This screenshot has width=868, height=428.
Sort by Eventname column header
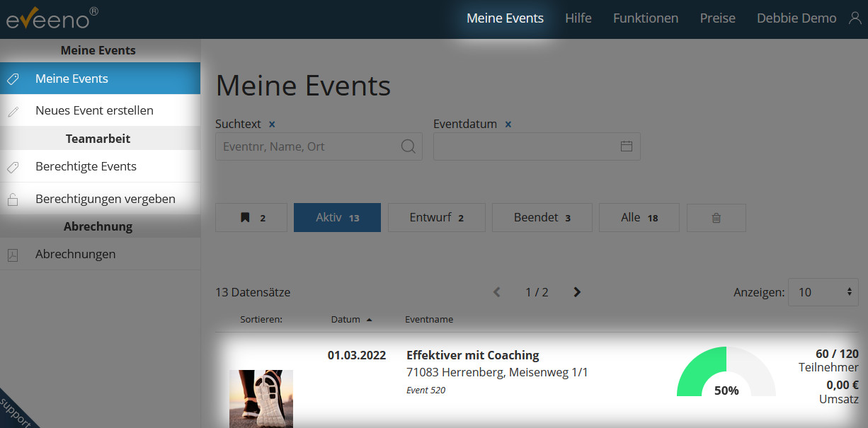(429, 320)
